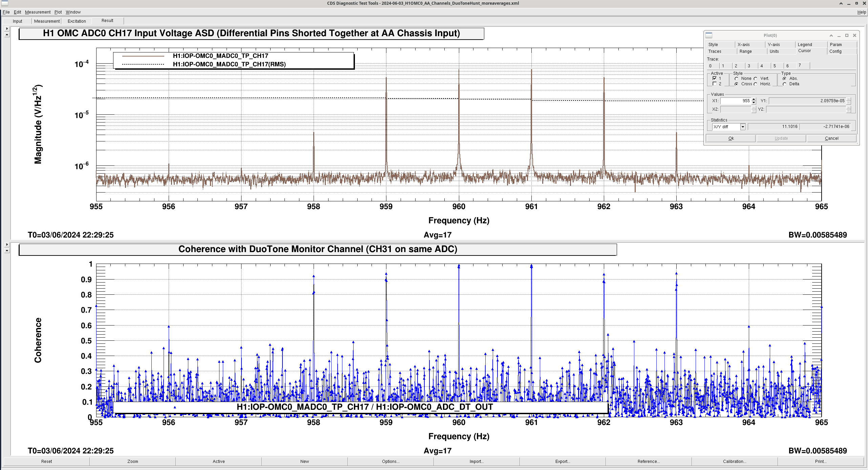Open the Plot menu
This screenshot has width=868, height=470.
(x=58, y=12)
